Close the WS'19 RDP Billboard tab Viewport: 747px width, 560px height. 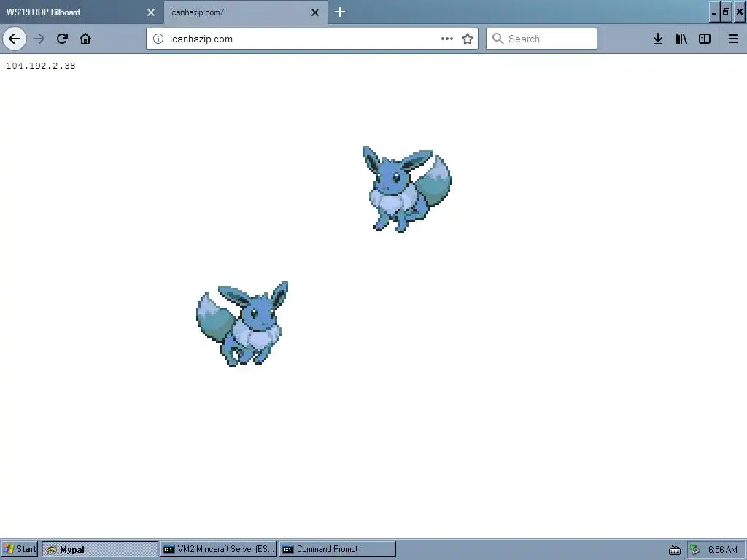[x=151, y=12]
